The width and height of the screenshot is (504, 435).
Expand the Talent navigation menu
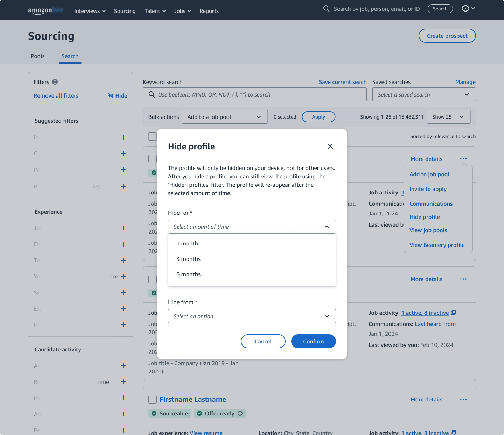click(x=155, y=11)
